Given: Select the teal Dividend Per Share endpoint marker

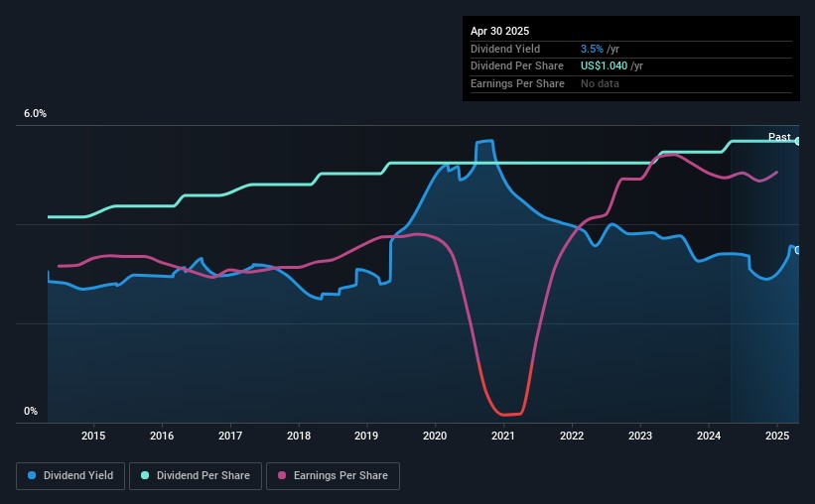Looking at the screenshot, I should (x=798, y=141).
